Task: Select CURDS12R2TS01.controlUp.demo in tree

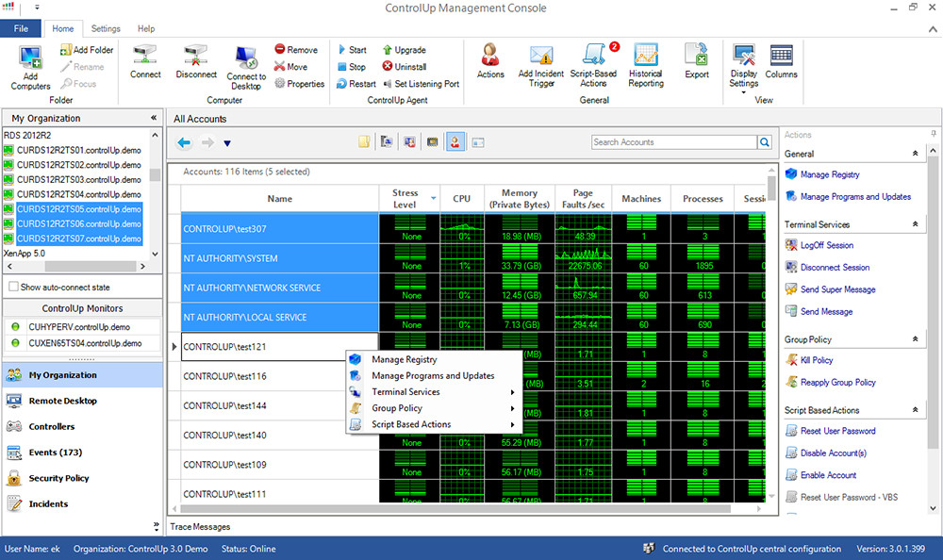Action: pos(79,150)
